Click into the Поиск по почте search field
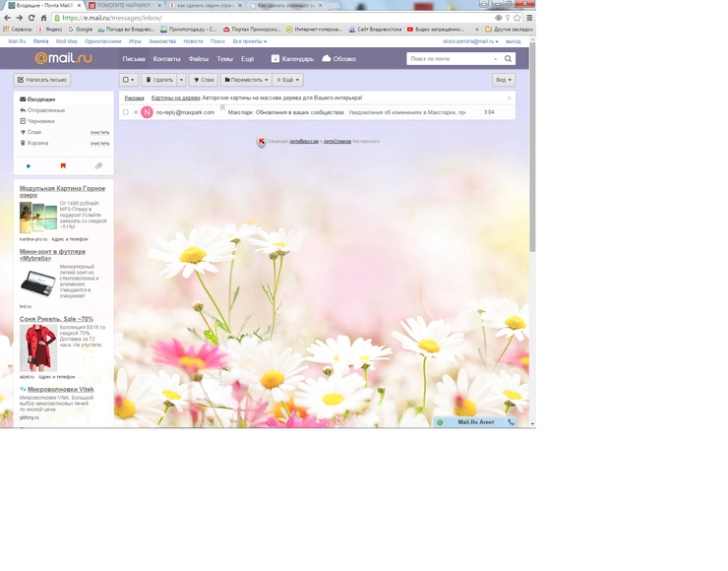The width and height of the screenshot is (728, 571). [x=453, y=59]
